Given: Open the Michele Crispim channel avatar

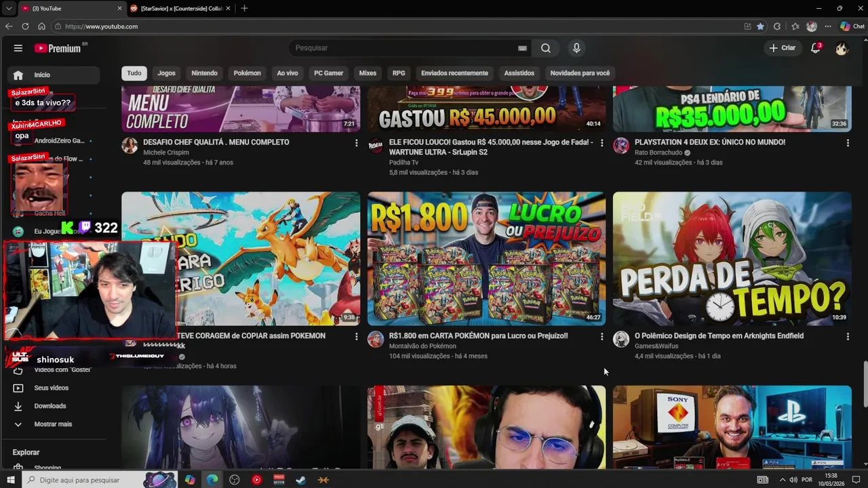Looking at the screenshot, I should click(130, 145).
